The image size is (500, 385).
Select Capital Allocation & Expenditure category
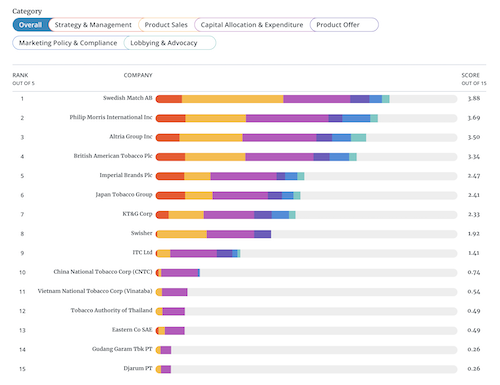[x=252, y=25]
